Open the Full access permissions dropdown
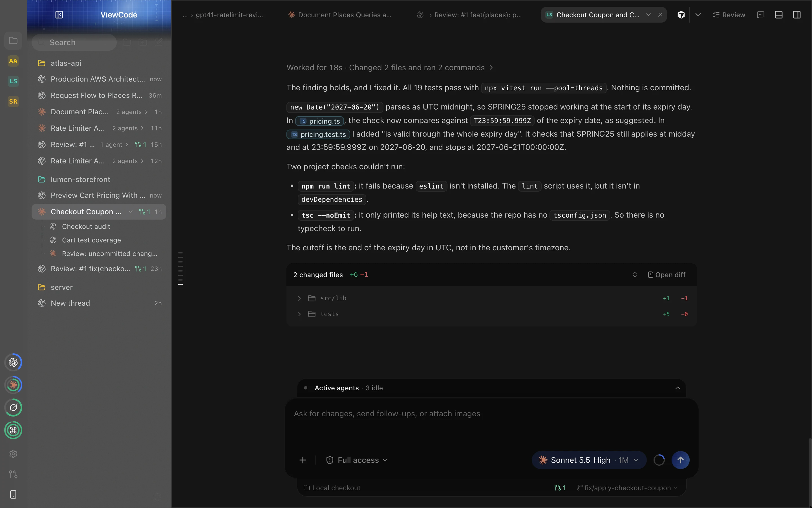 click(357, 460)
